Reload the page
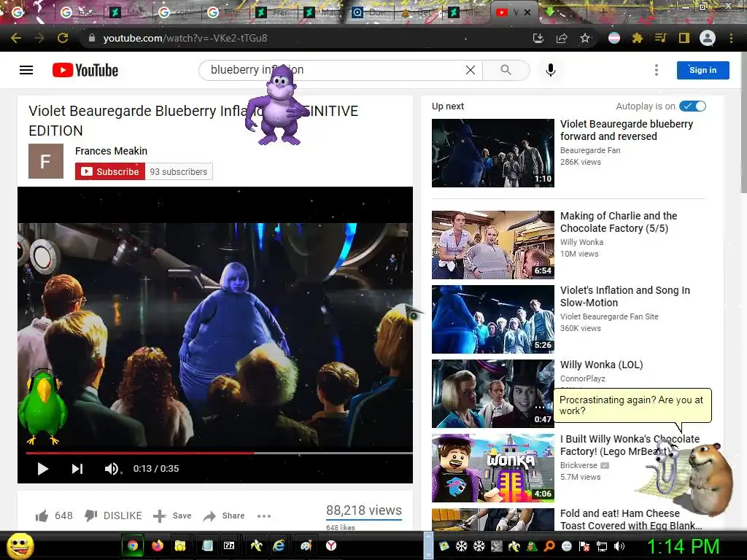Image resolution: width=747 pixels, height=560 pixels. [63, 38]
